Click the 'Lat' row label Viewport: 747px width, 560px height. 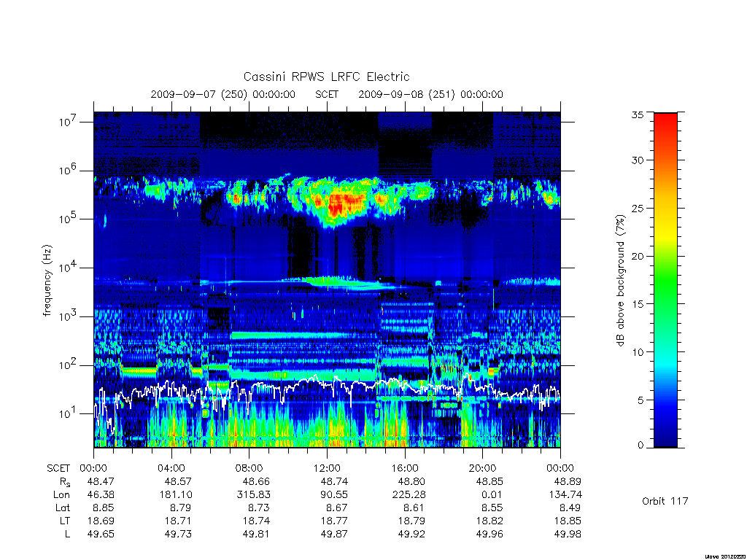(63, 507)
